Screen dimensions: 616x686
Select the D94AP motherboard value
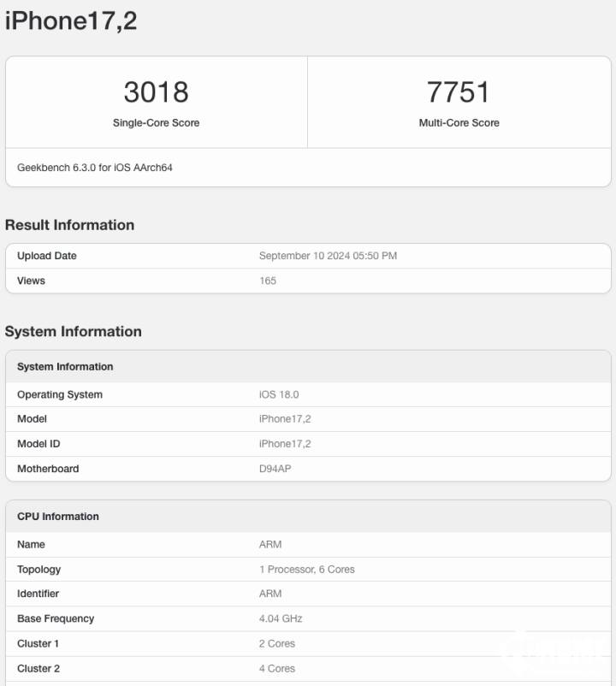(275, 469)
